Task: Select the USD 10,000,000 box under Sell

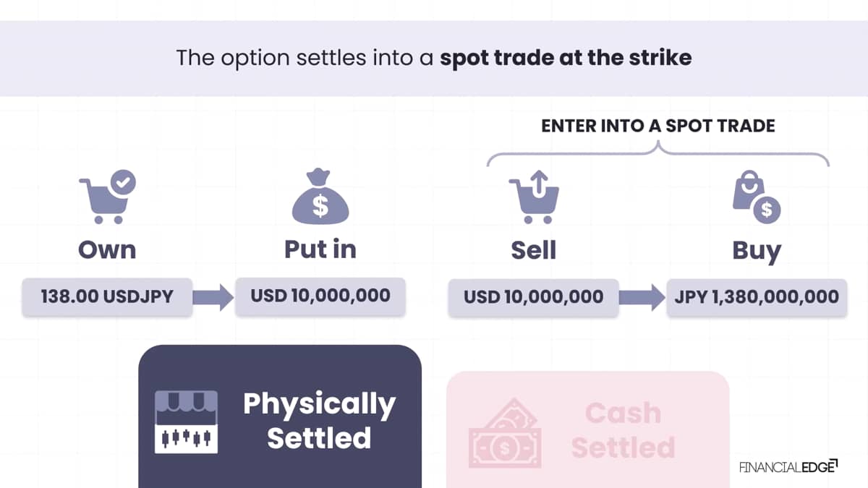Action: click(534, 296)
